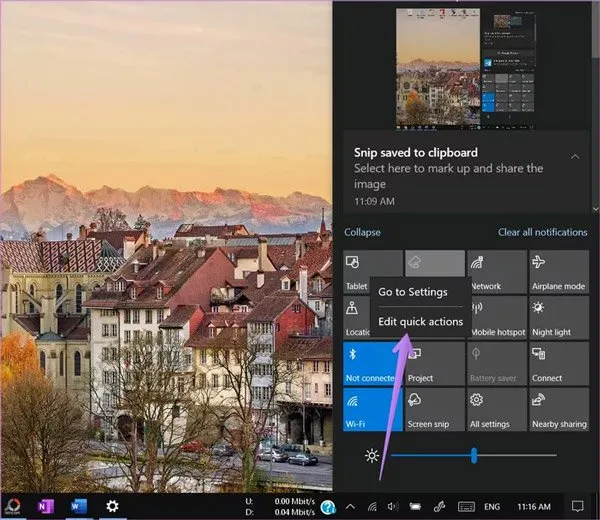600x520 pixels.
Task: Click the Project quick action tile
Action: coord(434,363)
